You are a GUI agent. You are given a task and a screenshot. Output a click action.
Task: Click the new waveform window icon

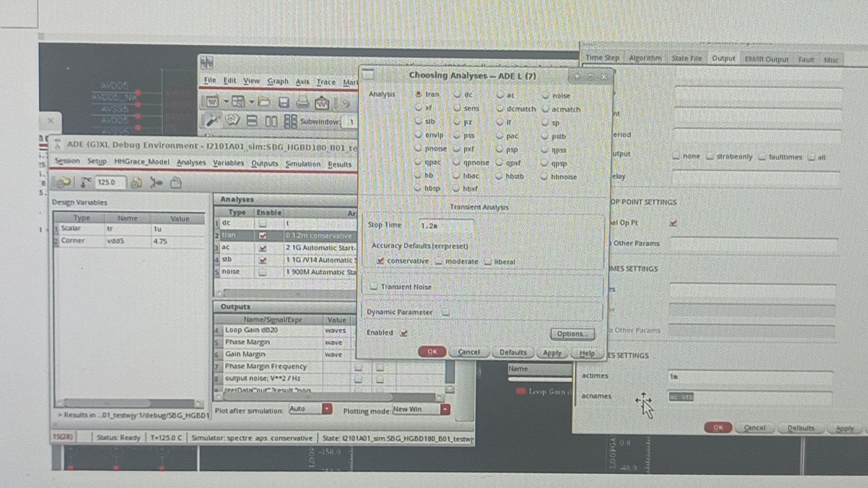click(212, 102)
